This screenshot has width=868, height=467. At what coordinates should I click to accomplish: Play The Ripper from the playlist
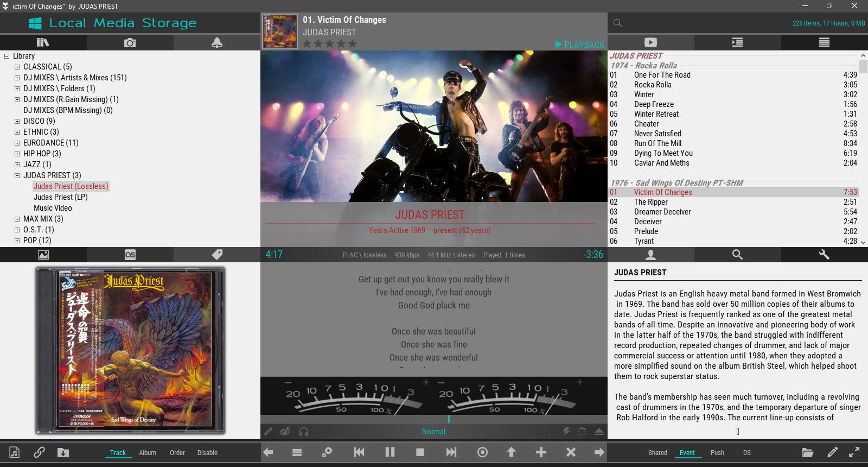[651, 202]
